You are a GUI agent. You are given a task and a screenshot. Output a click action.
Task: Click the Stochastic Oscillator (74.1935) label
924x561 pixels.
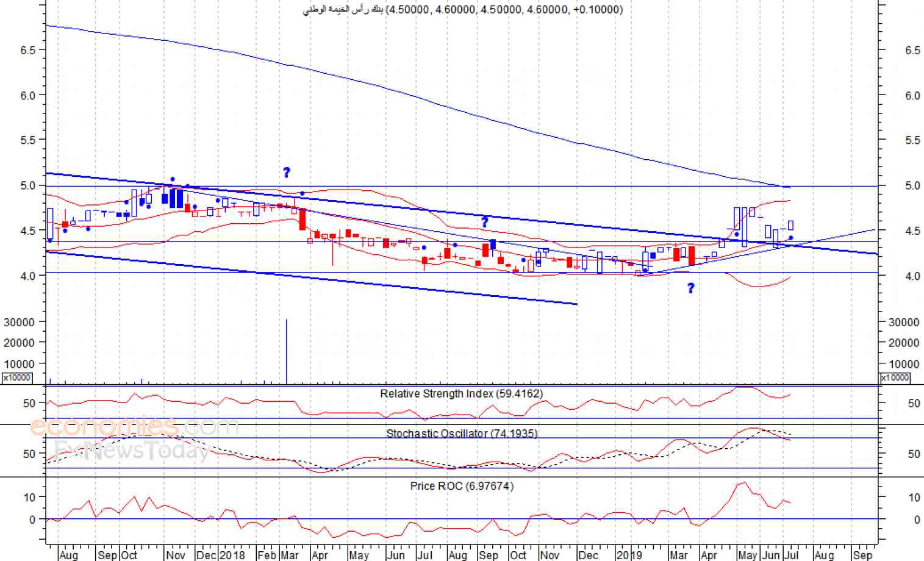coord(462,434)
